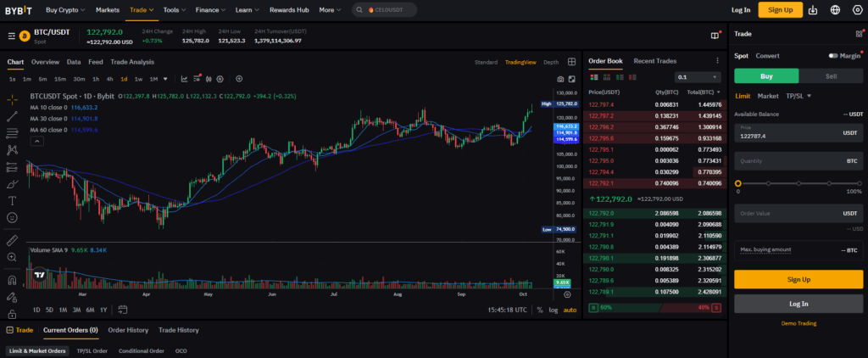
Task: Select the crosshair cursor drawing tool
Action: (x=12, y=100)
